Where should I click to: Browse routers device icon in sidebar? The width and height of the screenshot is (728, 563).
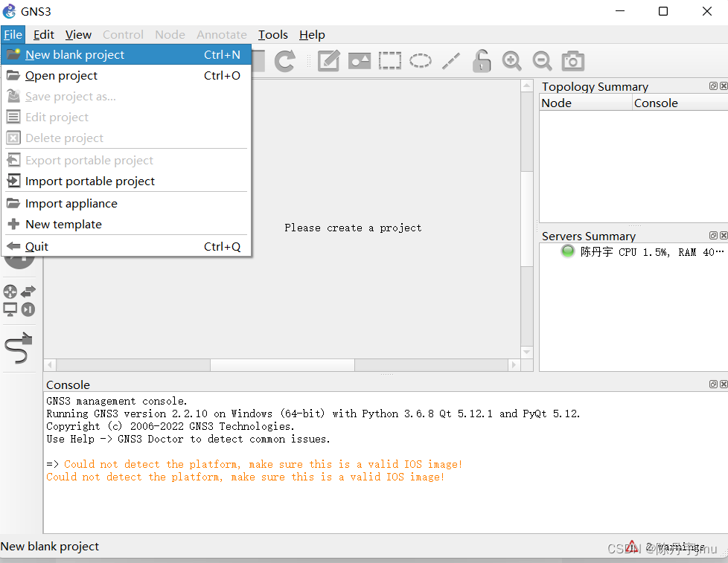click(x=10, y=292)
